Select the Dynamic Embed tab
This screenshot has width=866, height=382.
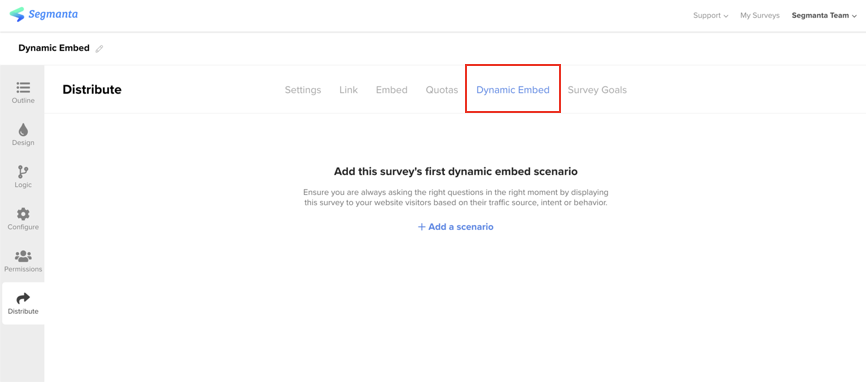[x=513, y=90]
